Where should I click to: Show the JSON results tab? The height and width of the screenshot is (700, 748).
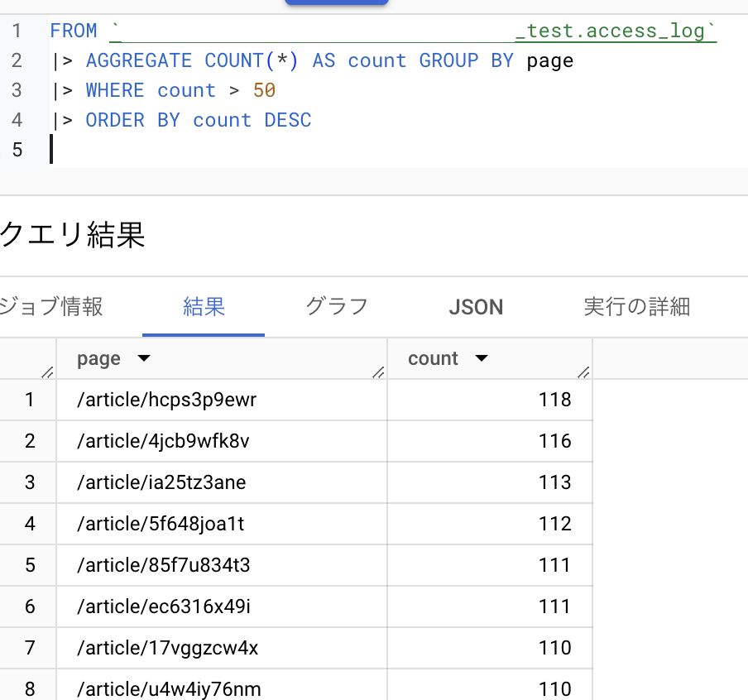coord(476,307)
